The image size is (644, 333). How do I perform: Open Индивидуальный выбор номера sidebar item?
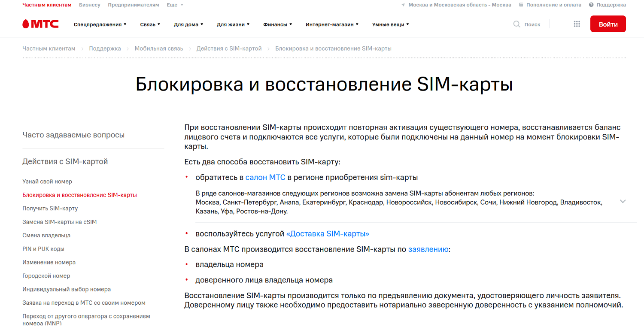(x=67, y=289)
